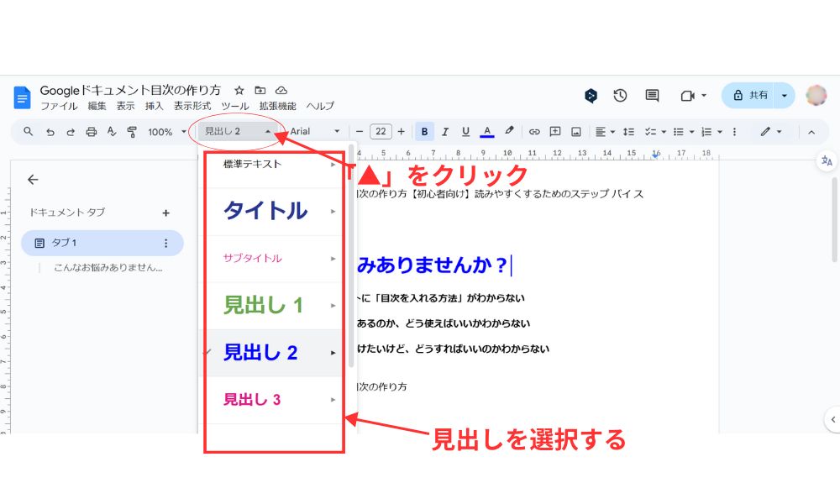The image size is (840, 504).
Task: Click the undo arrow icon
Action: click(50, 132)
